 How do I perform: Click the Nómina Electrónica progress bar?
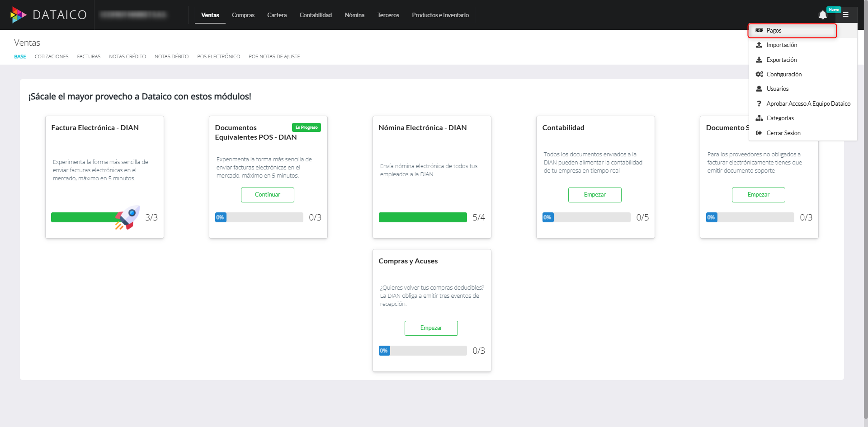click(423, 217)
